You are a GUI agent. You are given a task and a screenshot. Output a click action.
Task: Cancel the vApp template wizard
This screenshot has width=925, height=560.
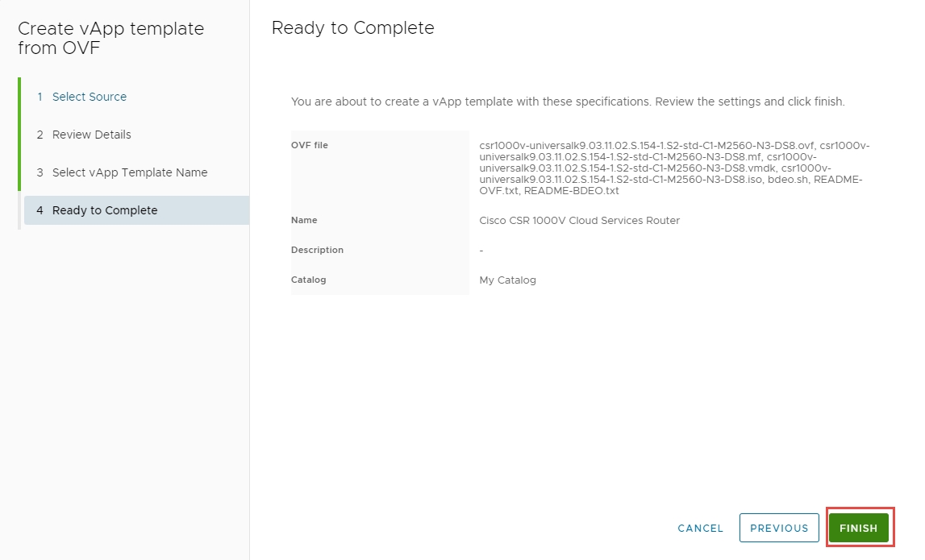click(700, 528)
